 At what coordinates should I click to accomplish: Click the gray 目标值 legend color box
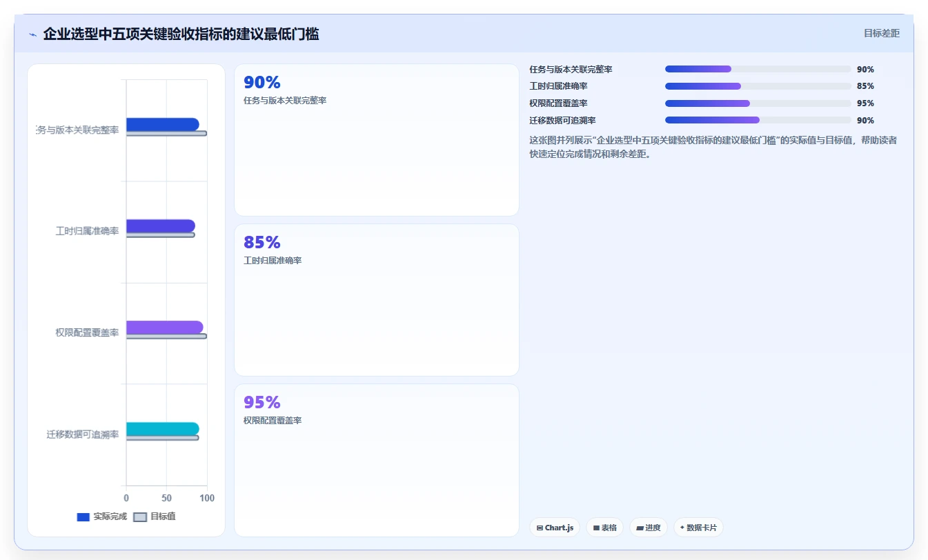[x=140, y=517]
